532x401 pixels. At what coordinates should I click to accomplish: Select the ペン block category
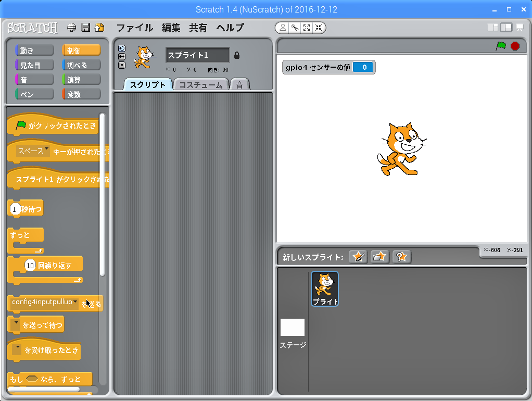tap(34, 94)
